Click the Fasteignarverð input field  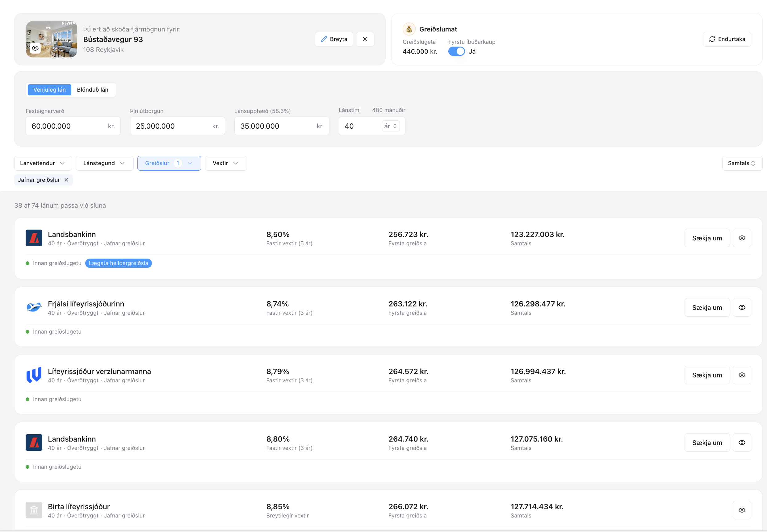(73, 126)
